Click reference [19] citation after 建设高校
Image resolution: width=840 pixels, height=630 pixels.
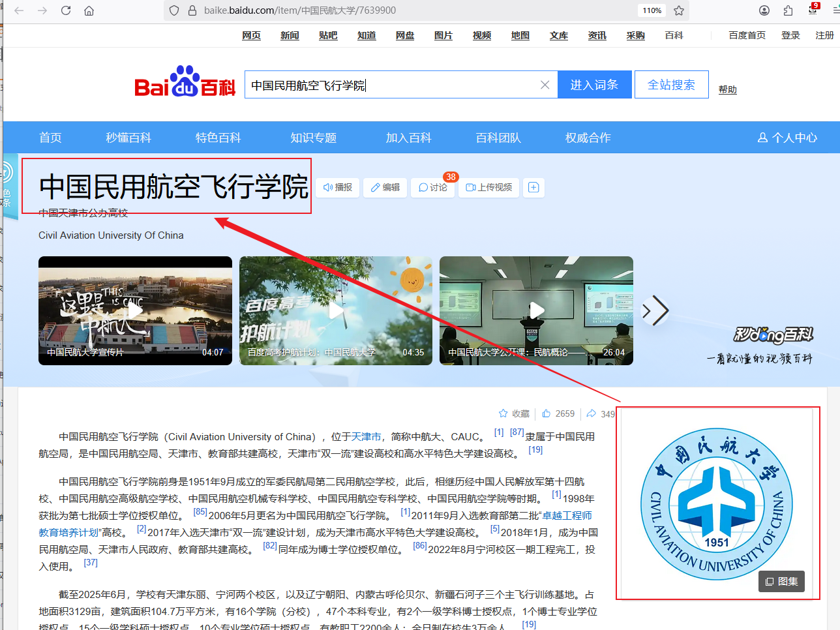535,450
